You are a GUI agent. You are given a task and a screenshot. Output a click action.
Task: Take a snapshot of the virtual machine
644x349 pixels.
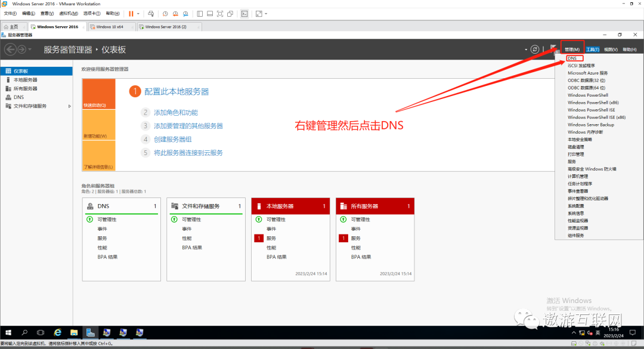click(x=165, y=13)
